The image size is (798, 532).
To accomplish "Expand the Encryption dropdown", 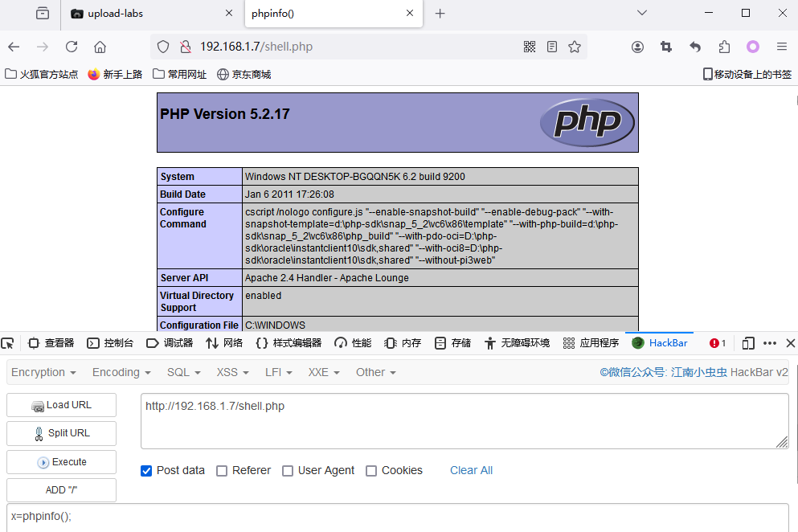I will tap(43, 372).
